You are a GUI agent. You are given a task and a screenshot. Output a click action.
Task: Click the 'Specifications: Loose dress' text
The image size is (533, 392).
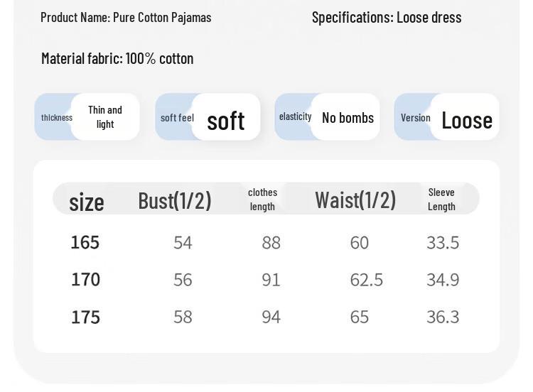coord(387,17)
